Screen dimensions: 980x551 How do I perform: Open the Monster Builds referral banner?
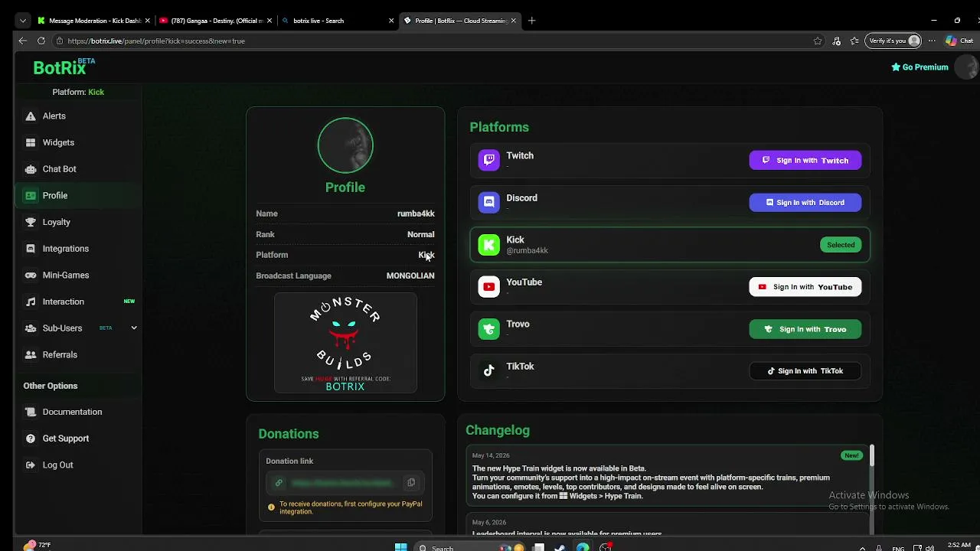[x=345, y=343]
